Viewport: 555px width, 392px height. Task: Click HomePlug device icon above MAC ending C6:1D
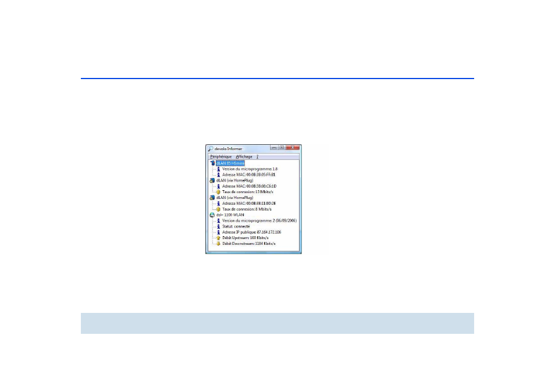(x=212, y=180)
